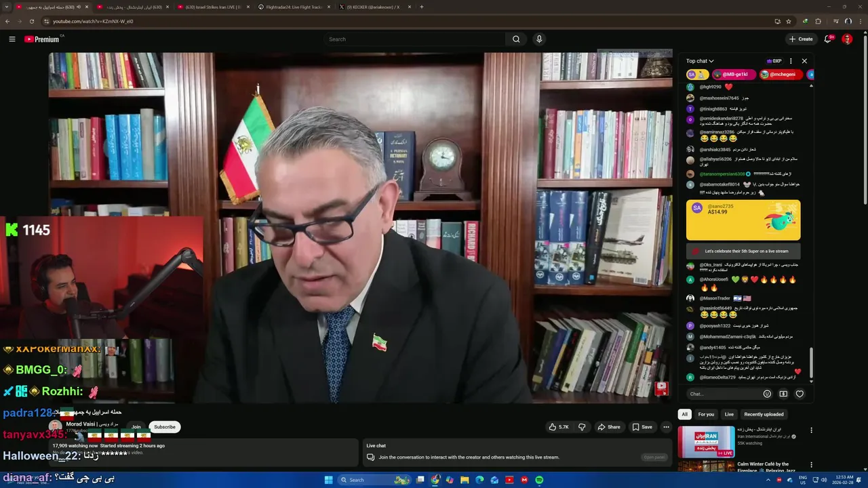
Task: Share the live stream
Action: pos(608,427)
